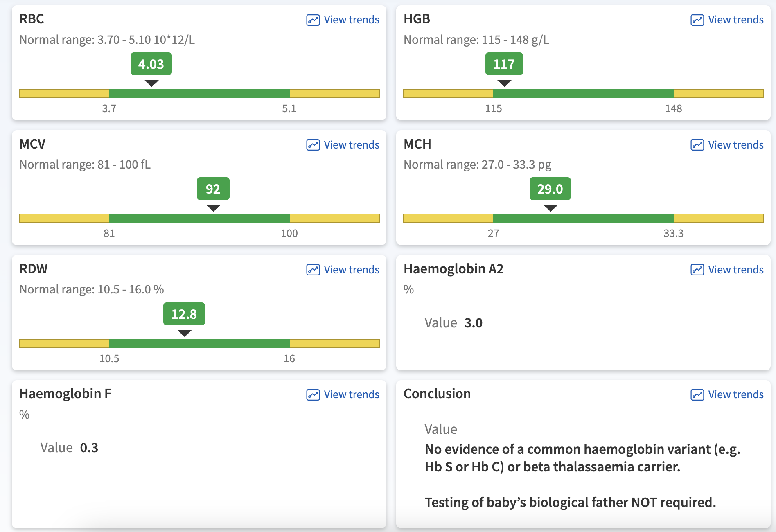The image size is (776, 532).
Task: Click the Haemoglobin A2 trend chart icon
Action: pyautogui.click(x=697, y=270)
